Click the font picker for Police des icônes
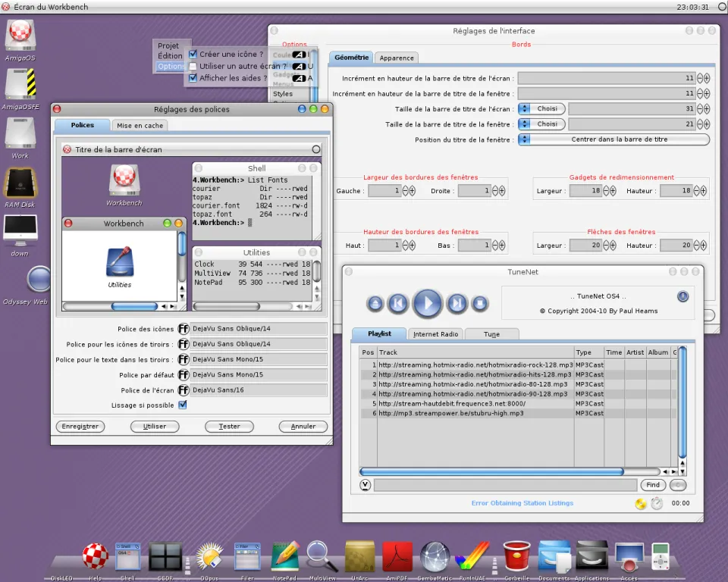Screen dimensions: 728x582 point(183,329)
